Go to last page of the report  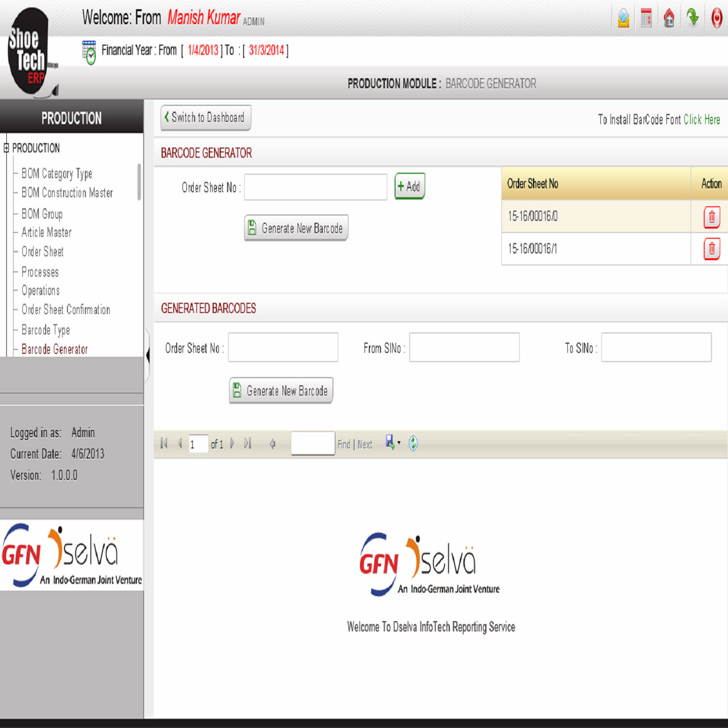coord(248,443)
